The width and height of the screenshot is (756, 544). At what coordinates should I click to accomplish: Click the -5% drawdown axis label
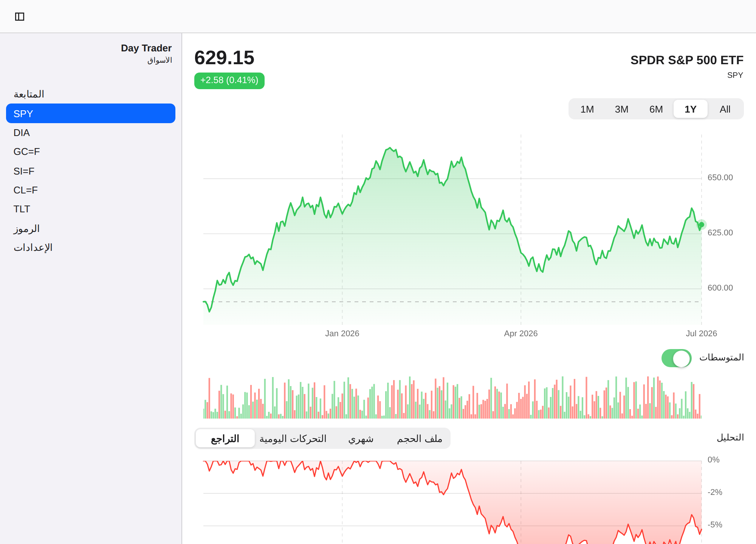715,525
